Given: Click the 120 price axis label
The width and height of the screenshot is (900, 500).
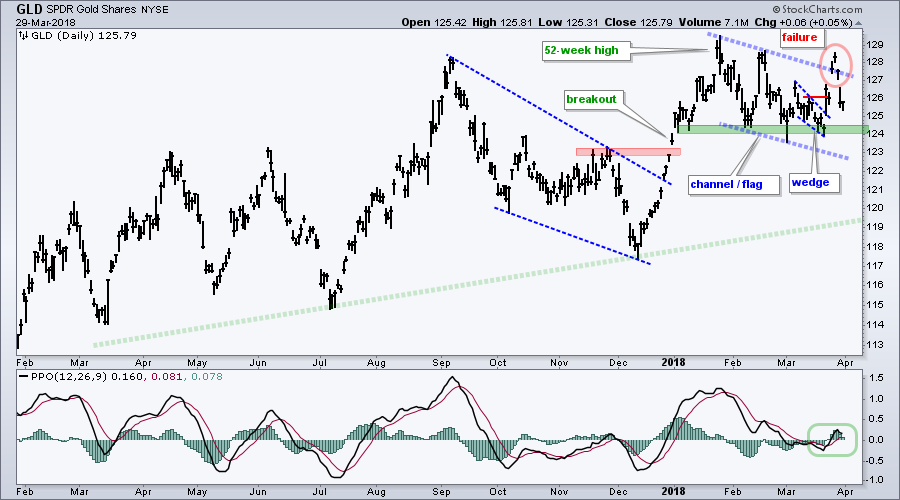Looking at the screenshot, I should tap(875, 208).
